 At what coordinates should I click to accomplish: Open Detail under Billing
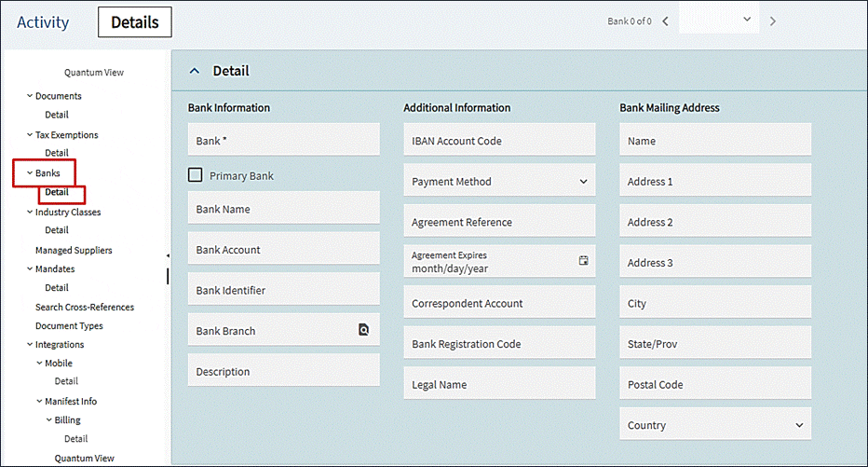pos(75,439)
